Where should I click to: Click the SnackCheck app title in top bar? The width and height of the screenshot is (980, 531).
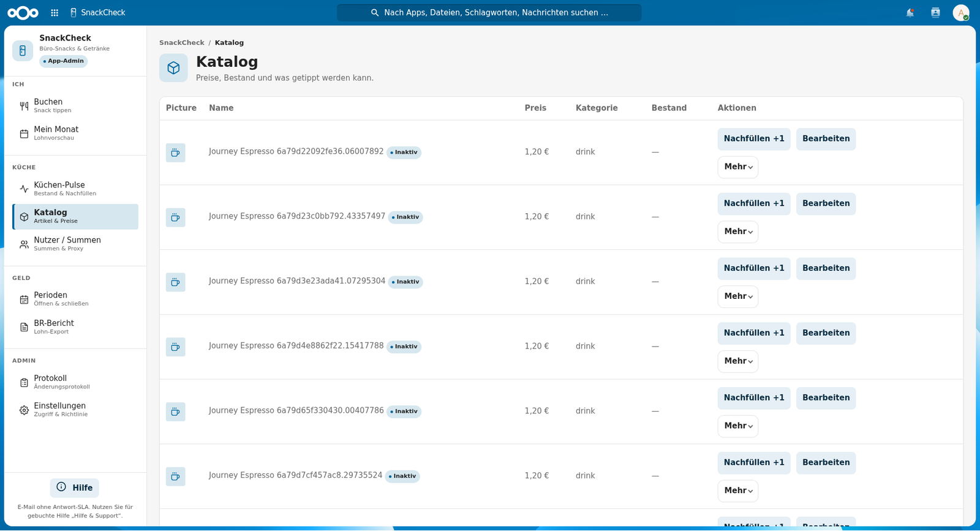[98, 13]
